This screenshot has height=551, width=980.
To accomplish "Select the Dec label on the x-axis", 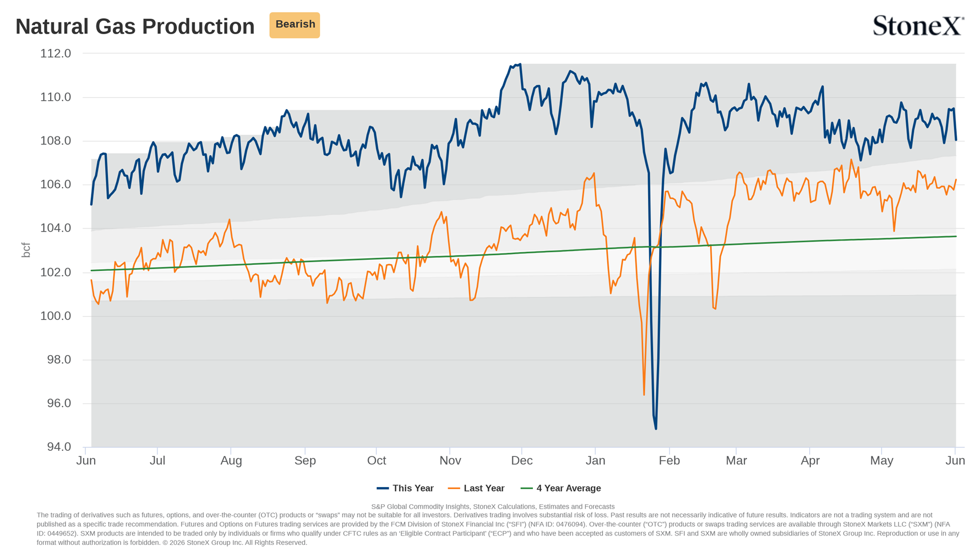I will tap(521, 461).
